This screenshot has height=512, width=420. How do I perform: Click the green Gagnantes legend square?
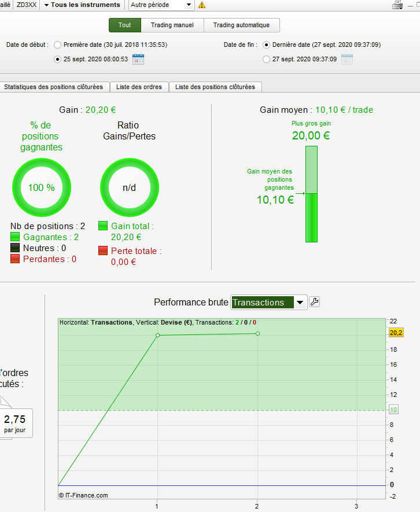(x=15, y=237)
